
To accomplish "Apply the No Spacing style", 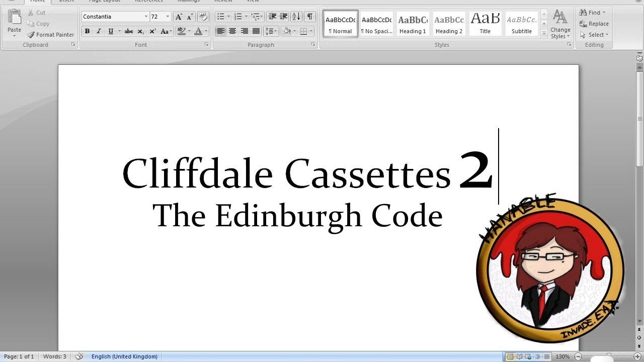I will tap(377, 24).
